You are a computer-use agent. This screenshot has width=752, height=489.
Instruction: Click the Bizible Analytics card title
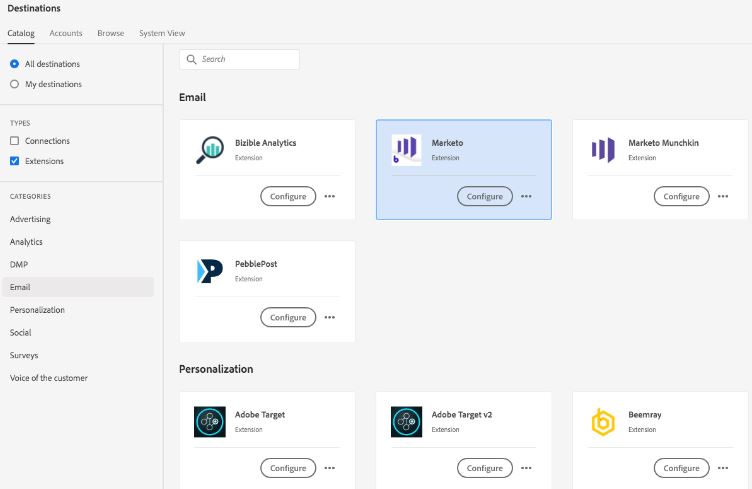click(x=265, y=143)
